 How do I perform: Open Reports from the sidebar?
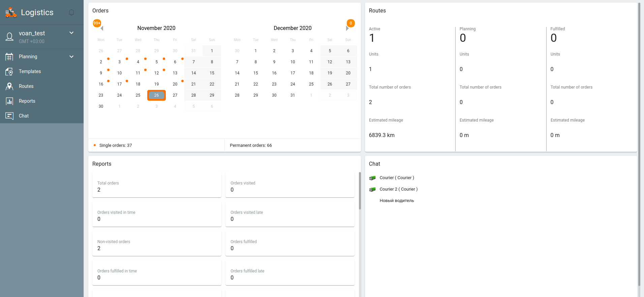(x=27, y=101)
